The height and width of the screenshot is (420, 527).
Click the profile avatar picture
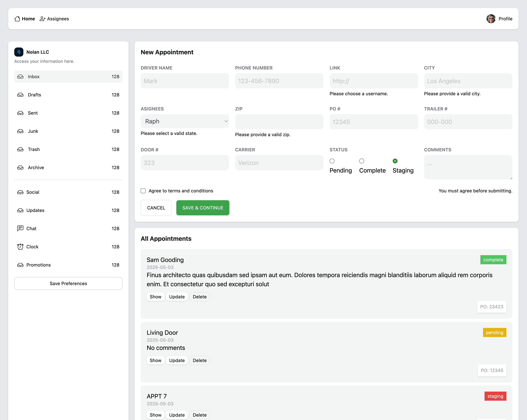491,19
